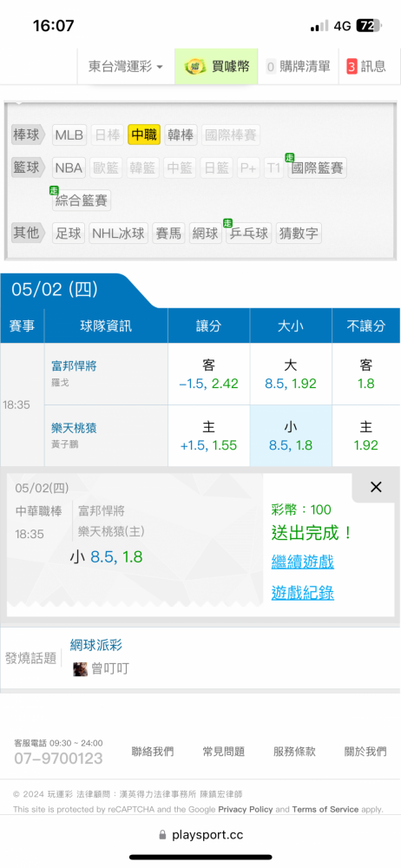Open the Terms of Service link

(x=325, y=809)
